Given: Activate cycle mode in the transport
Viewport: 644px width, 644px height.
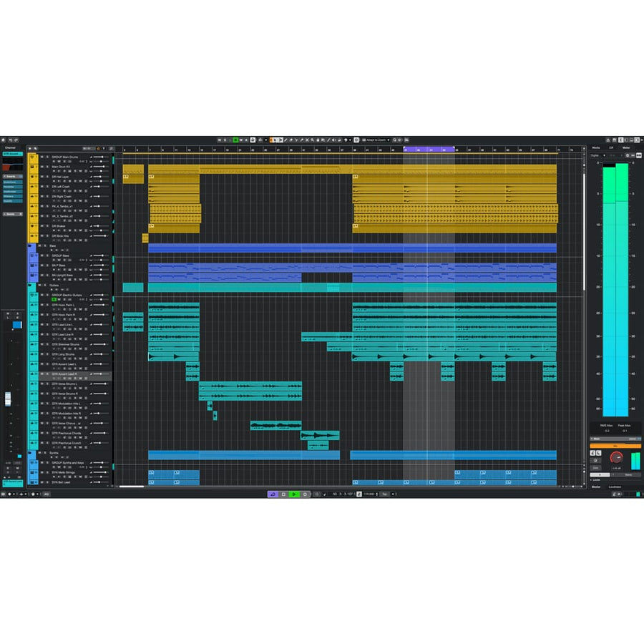Looking at the screenshot, I should [x=274, y=494].
